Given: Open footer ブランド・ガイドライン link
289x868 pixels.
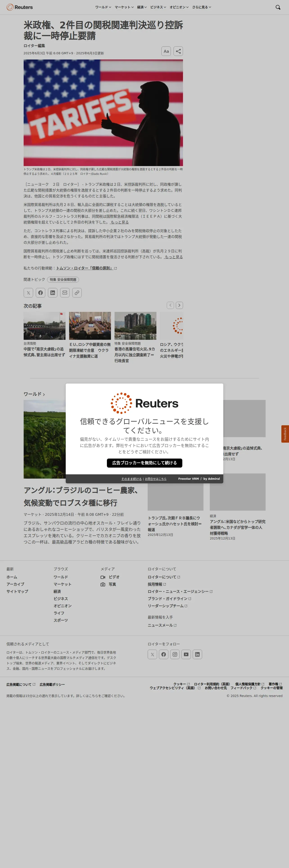Looking at the screenshot, I should pos(169,598).
